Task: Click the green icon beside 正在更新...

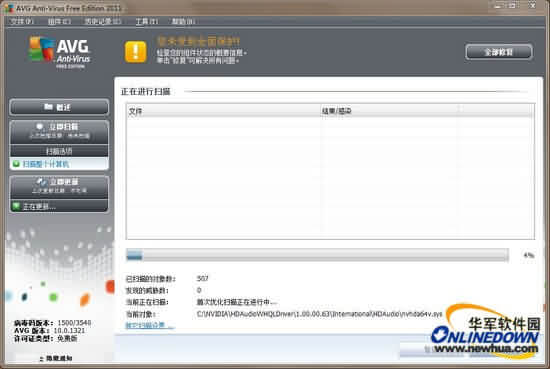Action: pos(16,206)
